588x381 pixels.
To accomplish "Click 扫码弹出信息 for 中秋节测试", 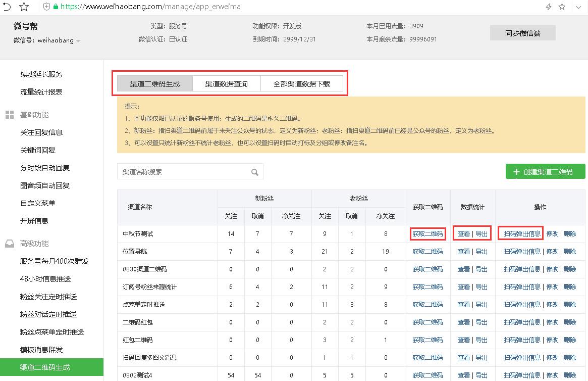I will pos(521,234).
